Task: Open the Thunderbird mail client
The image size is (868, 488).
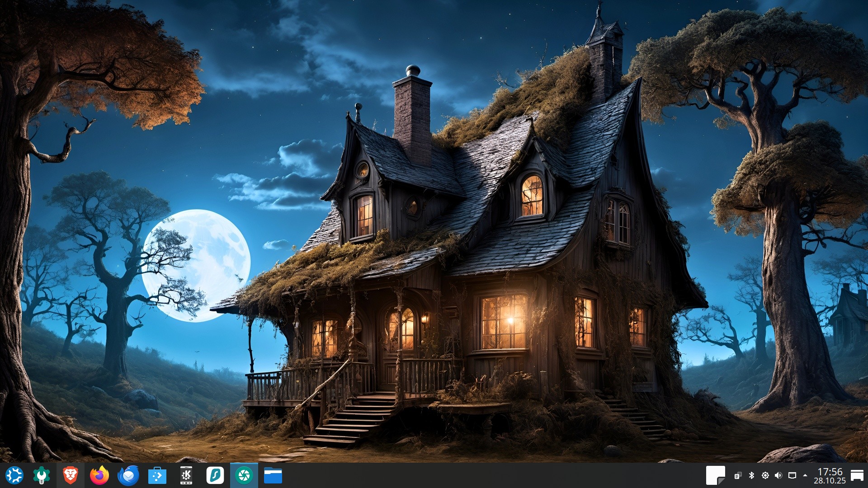Action: point(128,475)
